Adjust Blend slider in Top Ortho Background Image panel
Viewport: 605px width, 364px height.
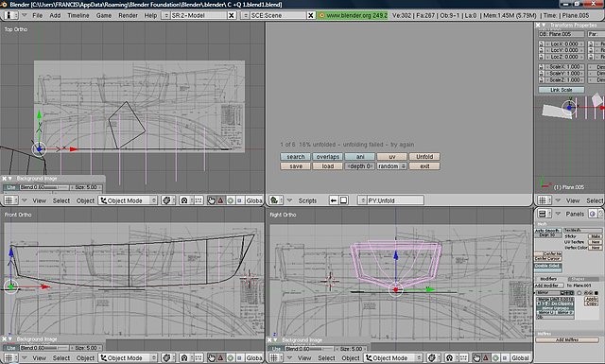[x=44, y=187]
